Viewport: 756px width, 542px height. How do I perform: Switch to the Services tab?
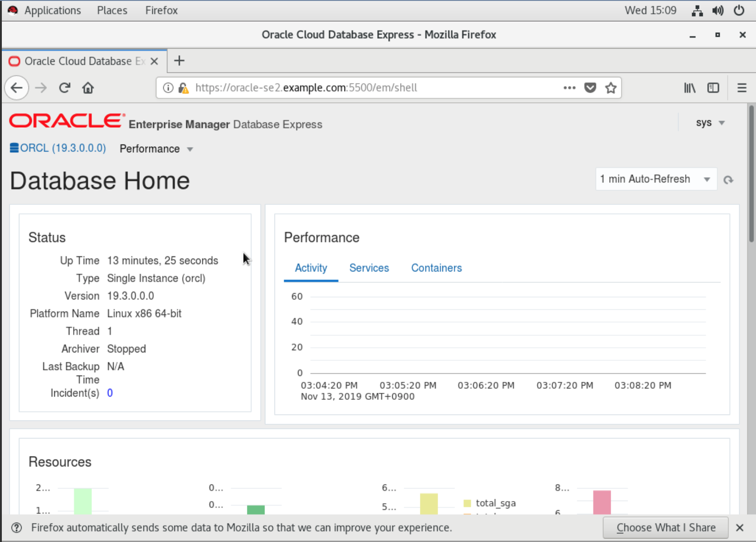tap(369, 268)
